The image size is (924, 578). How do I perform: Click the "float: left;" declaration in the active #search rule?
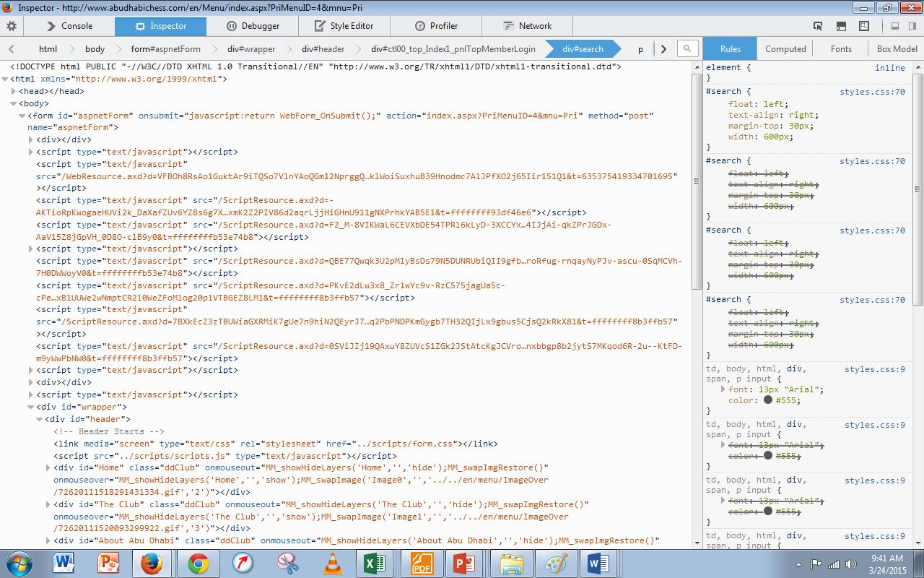tap(758, 104)
